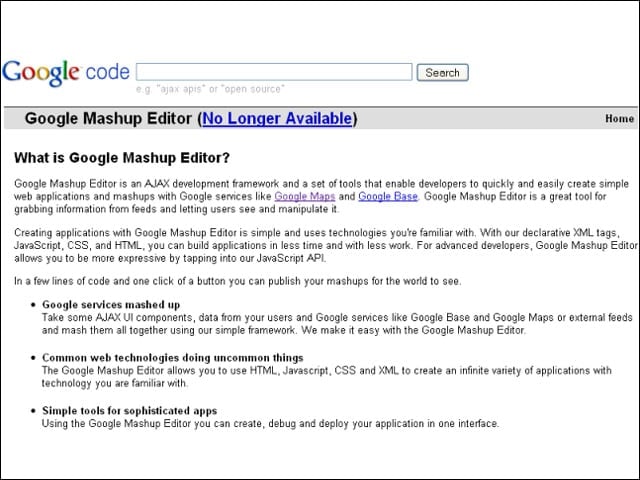Click the search hint text mentioning ajax apis

click(210, 89)
